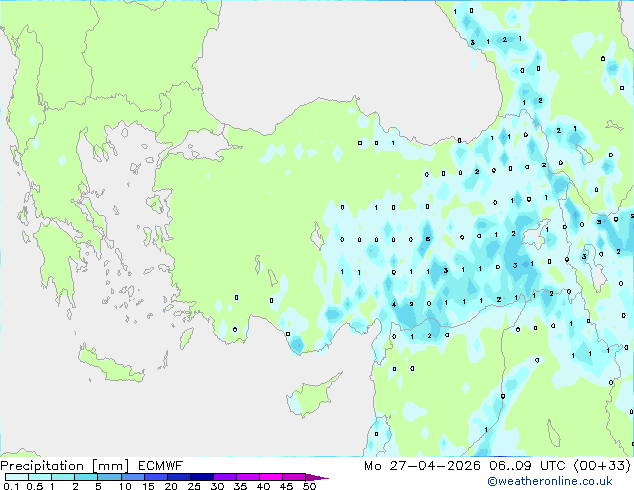Click the '0.1' legend scale label
Viewport: 634px width, 490px height.
11,486
